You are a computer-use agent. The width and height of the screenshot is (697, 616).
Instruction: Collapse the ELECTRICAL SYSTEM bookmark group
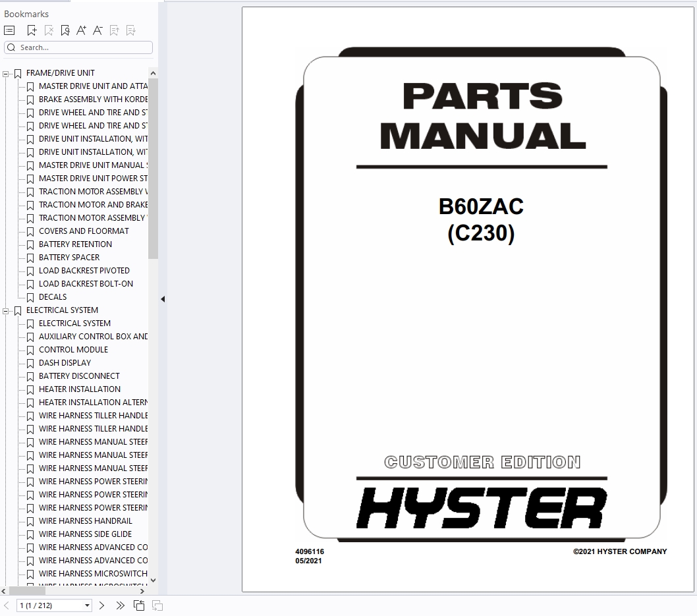click(5, 311)
